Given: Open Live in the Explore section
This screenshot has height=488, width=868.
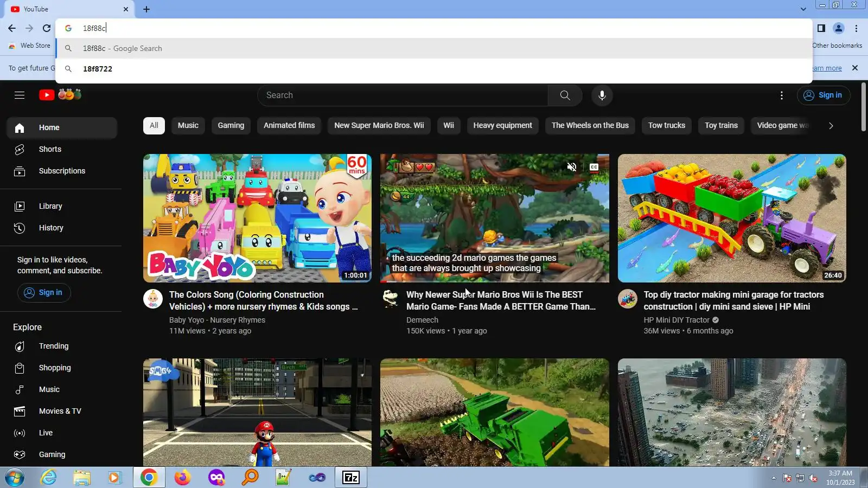Looking at the screenshot, I should tap(62, 433).
